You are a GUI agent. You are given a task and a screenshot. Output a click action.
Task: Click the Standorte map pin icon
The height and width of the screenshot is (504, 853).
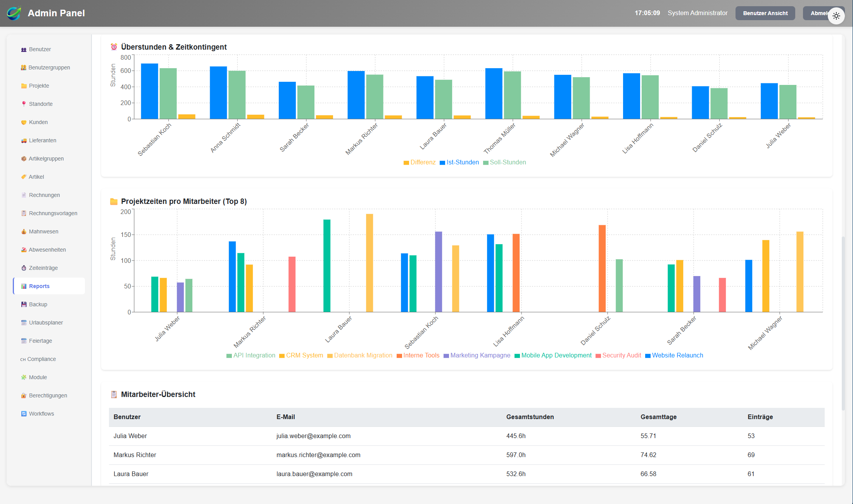point(24,104)
